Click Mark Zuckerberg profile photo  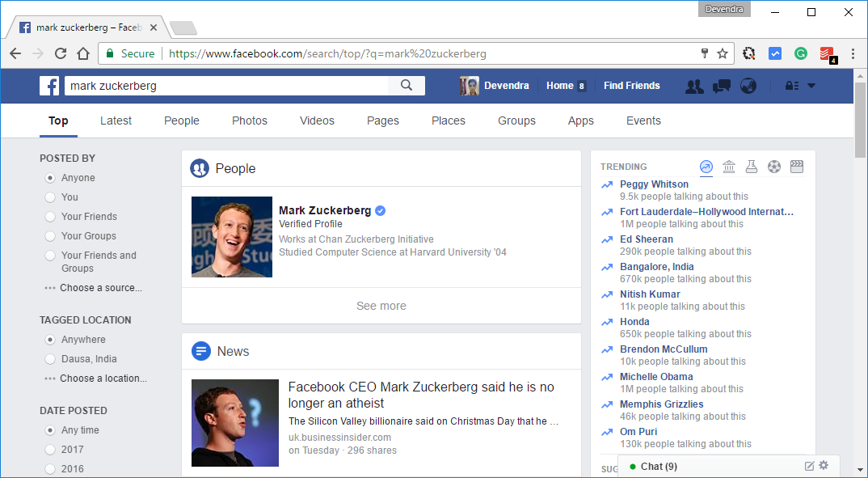[232, 236]
